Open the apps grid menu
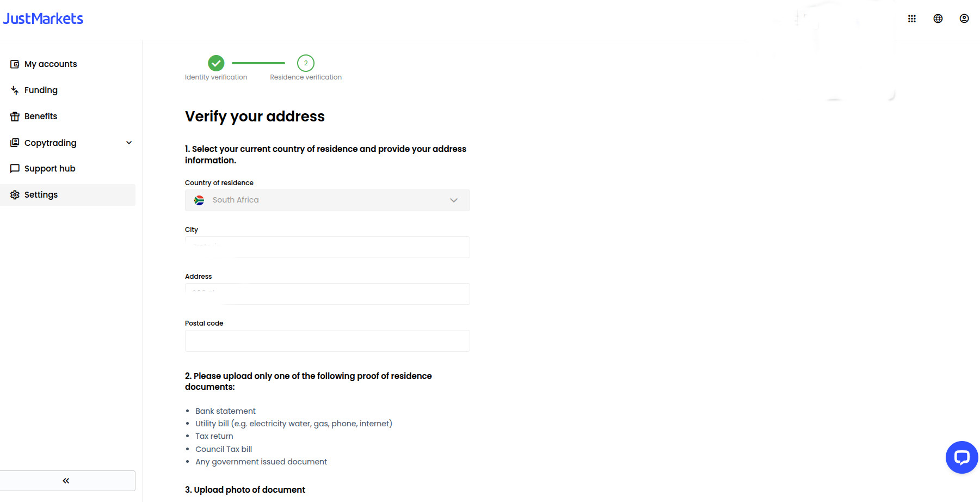Viewport: 980px width, 502px height. point(912,18)
